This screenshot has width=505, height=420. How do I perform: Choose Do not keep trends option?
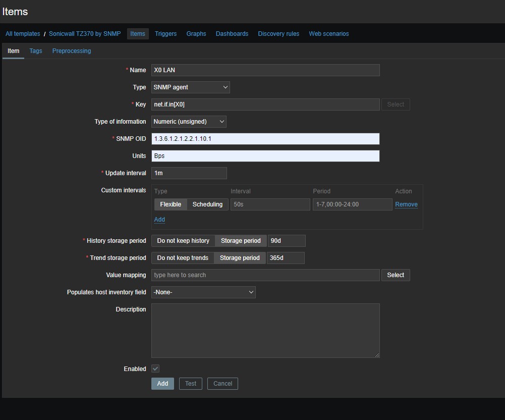tap(183, 258)
